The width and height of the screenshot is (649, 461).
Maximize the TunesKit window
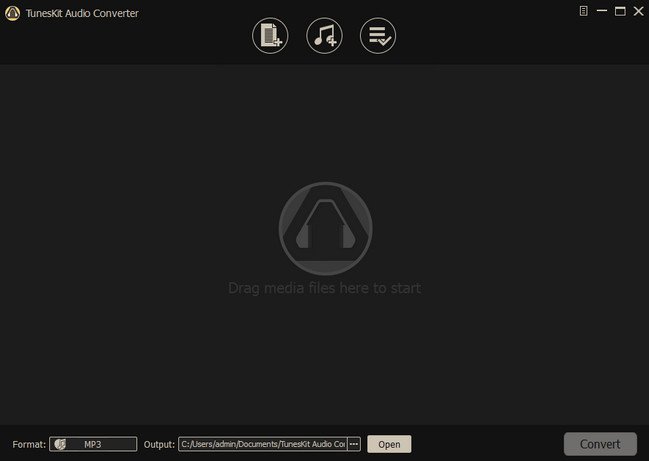click(x=619, y=12)
